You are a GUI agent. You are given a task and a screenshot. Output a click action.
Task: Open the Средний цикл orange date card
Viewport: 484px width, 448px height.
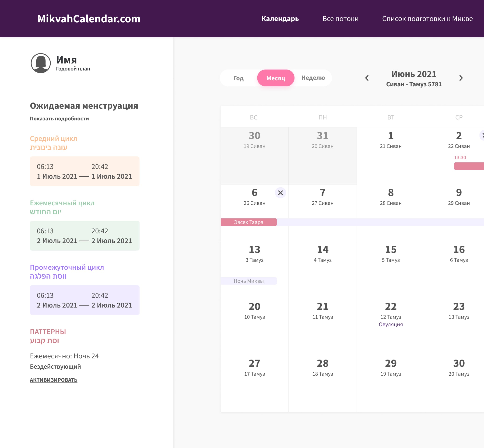pyautogui.click(x=85, y=171)
